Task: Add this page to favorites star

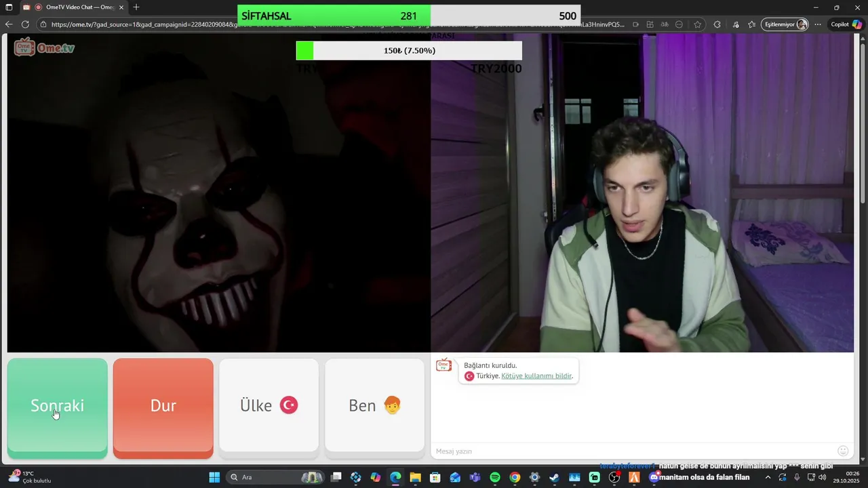Action: 697,24
